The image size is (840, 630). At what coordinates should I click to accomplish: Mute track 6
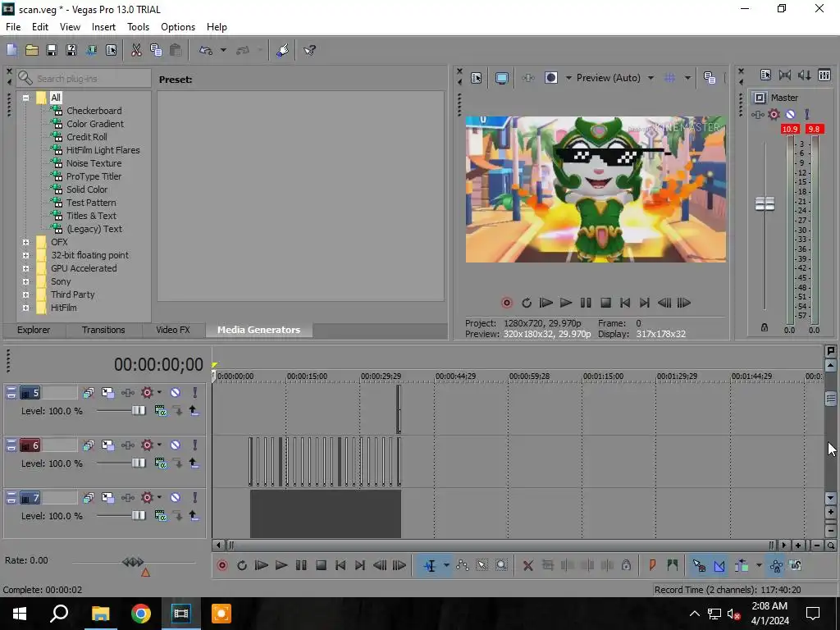176,445
